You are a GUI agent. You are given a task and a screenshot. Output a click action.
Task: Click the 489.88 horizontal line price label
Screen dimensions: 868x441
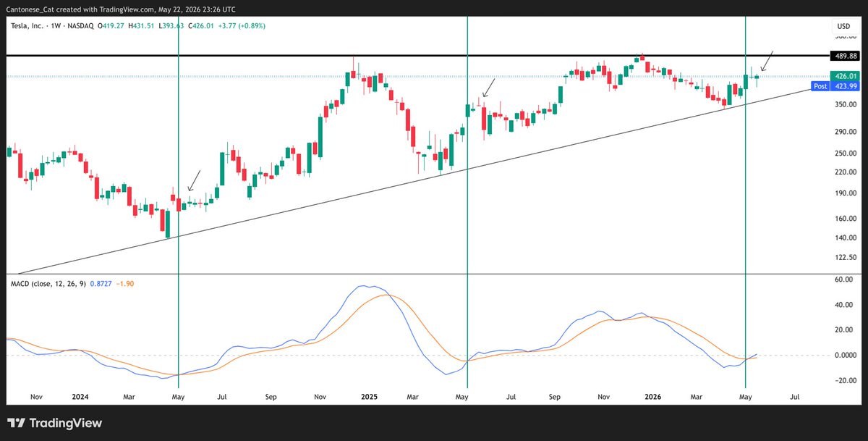pos(846,56)
